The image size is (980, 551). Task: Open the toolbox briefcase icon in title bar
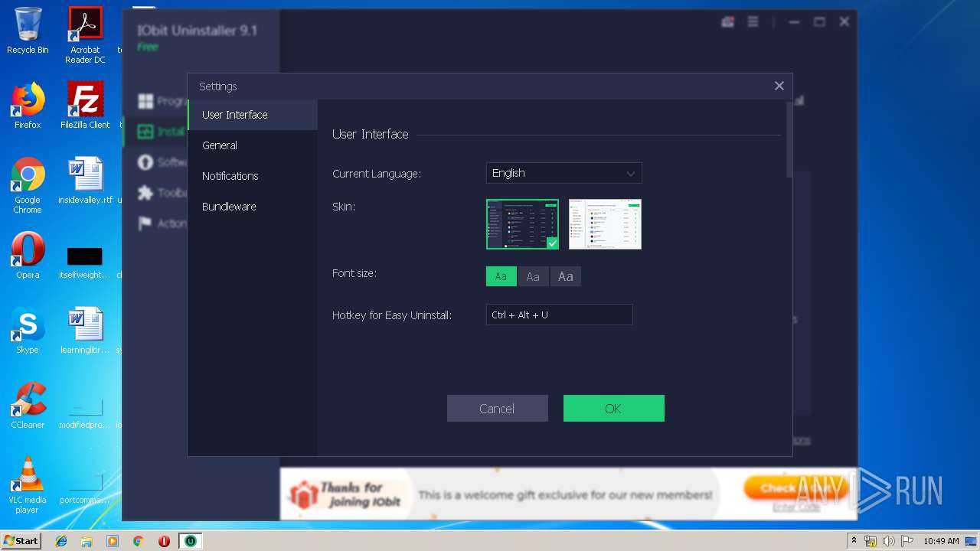point(727,21)
